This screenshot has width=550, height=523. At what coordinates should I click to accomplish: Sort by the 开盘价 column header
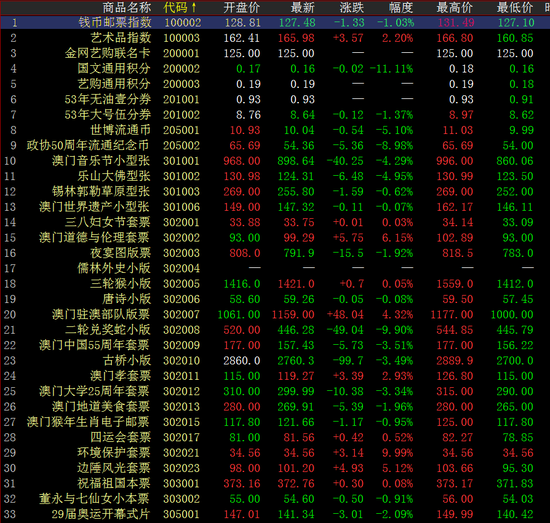[x=242, y=7]
